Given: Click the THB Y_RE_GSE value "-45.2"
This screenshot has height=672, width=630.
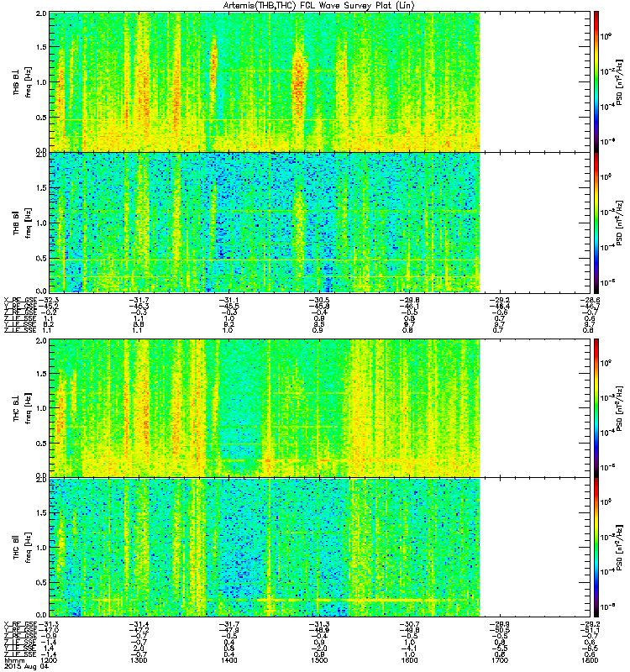Looking at the screenshot, I should pyautogui.click(x=49, y=307).
